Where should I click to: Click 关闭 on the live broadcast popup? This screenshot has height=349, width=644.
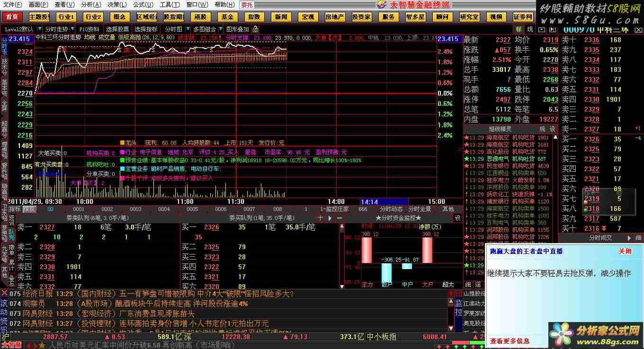(625, 252)
